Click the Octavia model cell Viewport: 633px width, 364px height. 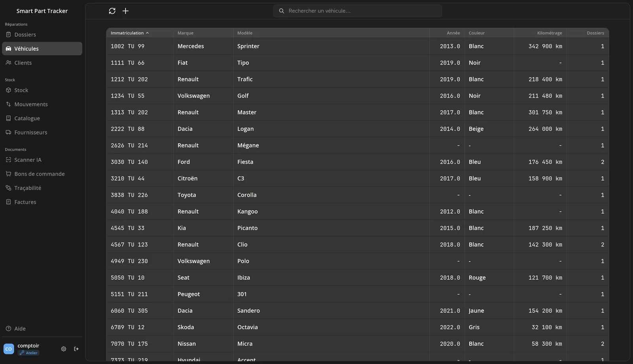coord(331,327)
